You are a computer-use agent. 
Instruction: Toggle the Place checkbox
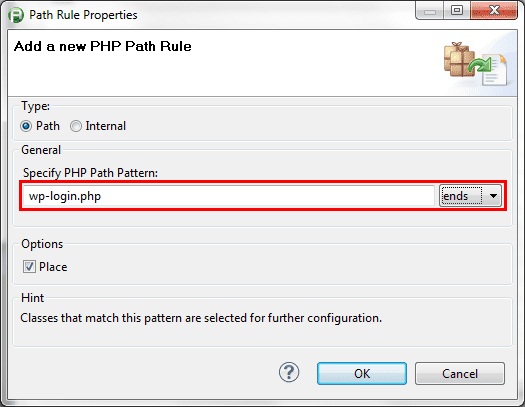29,267
